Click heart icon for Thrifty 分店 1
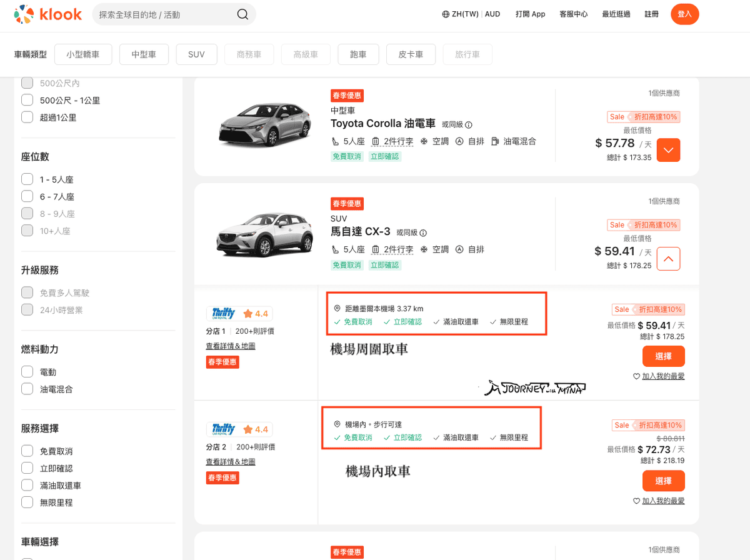Image resolution: width=750 pixels, height=560 pixels. (x=637, y=376)
